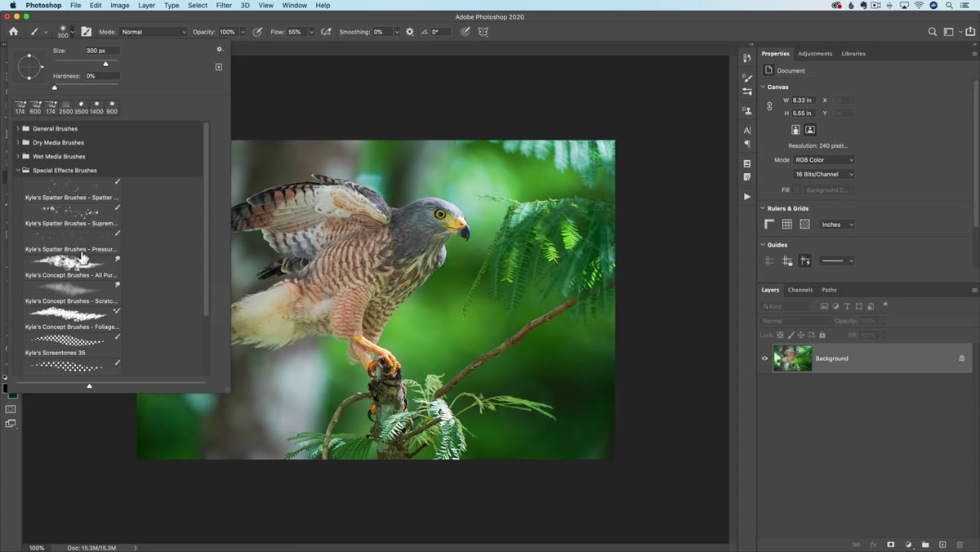The height and width of the screenshot is (552, 980).
Task: Collapse Special Effects Brushes folder
Action: pyautogui.click(x=18, y=170)
